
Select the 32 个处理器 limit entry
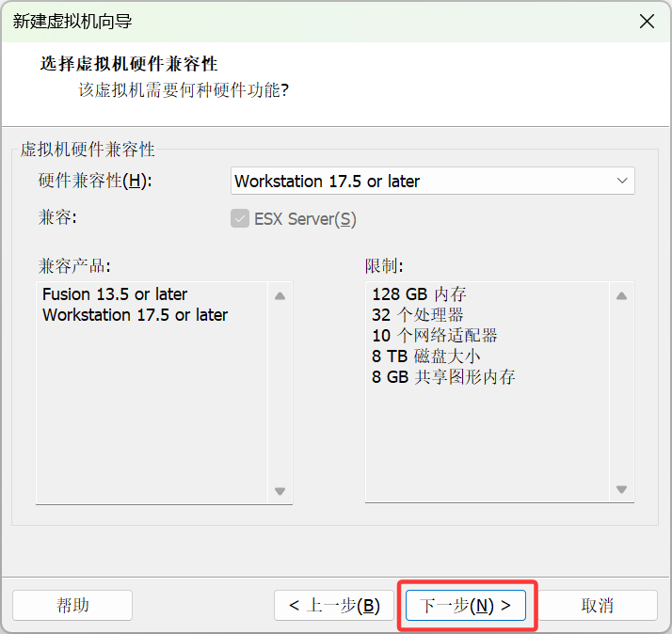pyautogui.click(x=417, y=315)
